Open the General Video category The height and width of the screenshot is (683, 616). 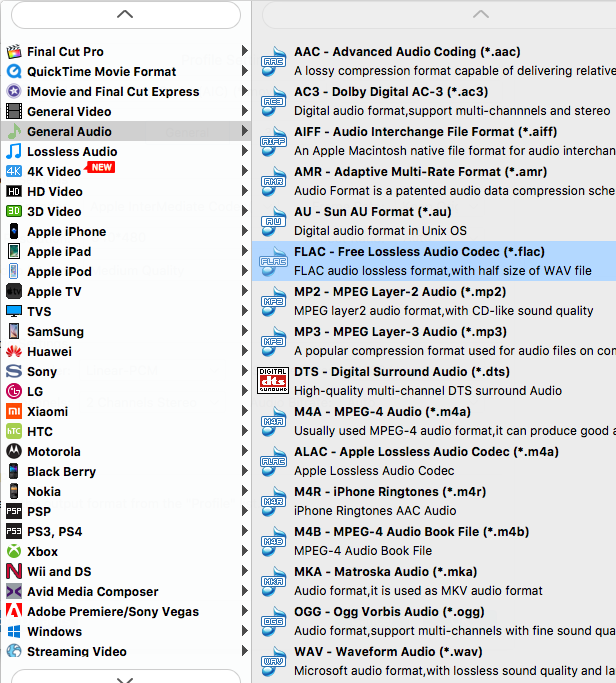tap(126, 112)
